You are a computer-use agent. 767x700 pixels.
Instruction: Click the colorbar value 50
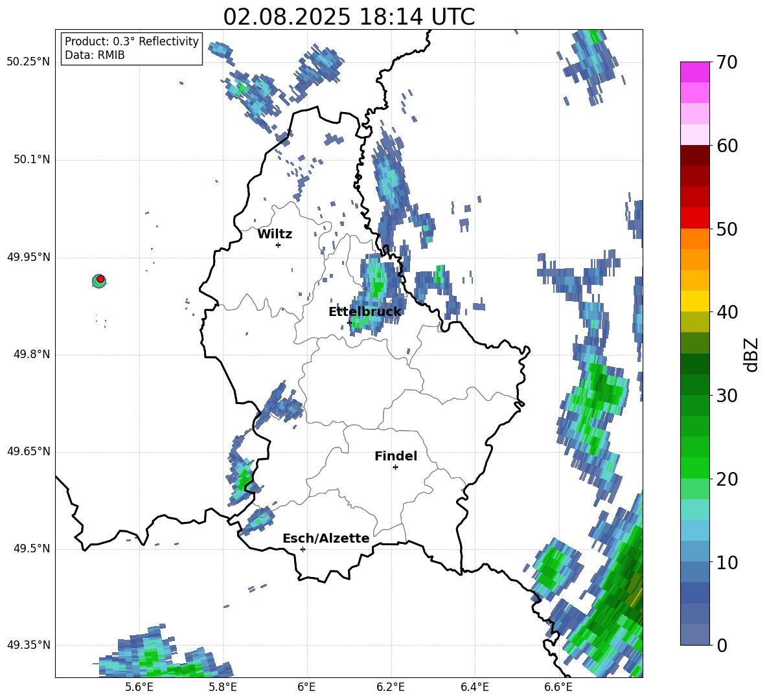click(x=727, y=229)
